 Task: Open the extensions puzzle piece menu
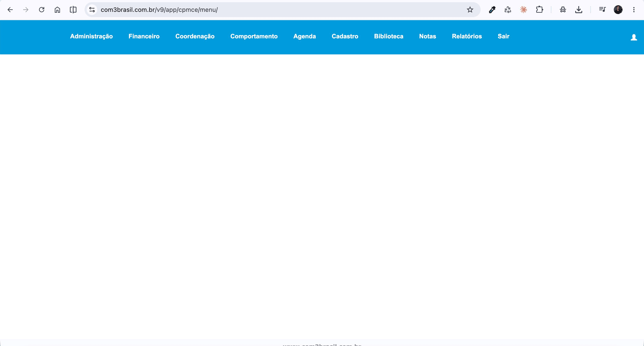(540, 10)
